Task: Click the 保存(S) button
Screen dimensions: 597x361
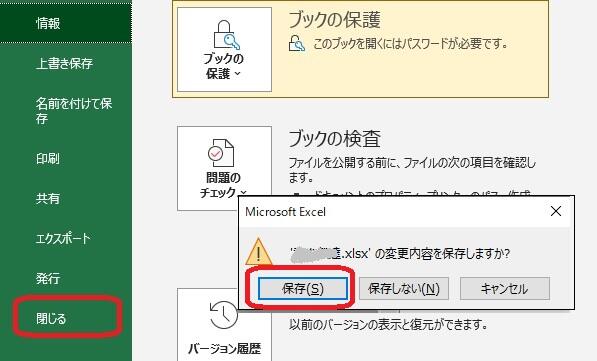Action: [x=303, y=288]
